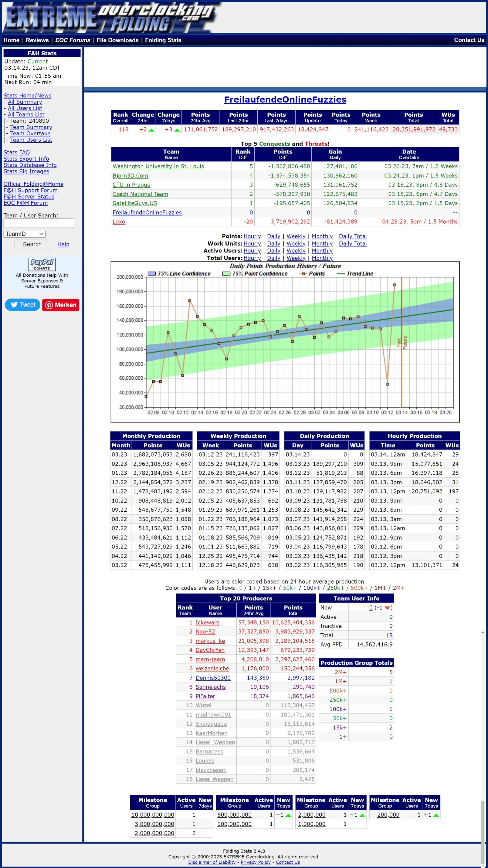Open Folding Stats in top navigation
Viewport: 488px width, 868px height.
coord(163,40)
